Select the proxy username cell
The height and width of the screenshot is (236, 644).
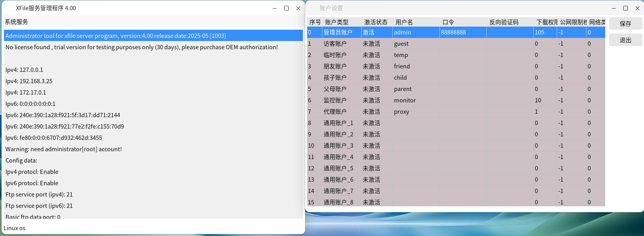[x=401, y=112]
